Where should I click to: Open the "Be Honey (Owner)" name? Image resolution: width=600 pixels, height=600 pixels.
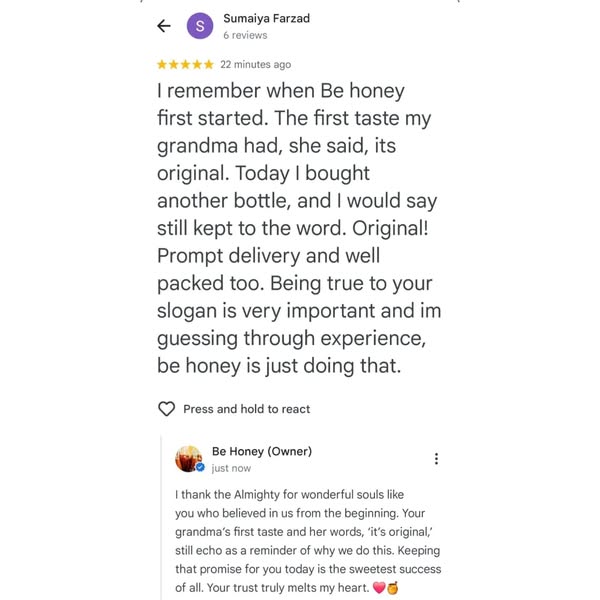click(262, 451)
